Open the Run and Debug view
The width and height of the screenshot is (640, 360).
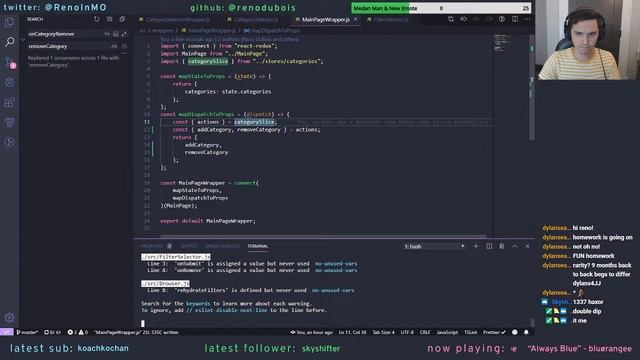[9, 82]
